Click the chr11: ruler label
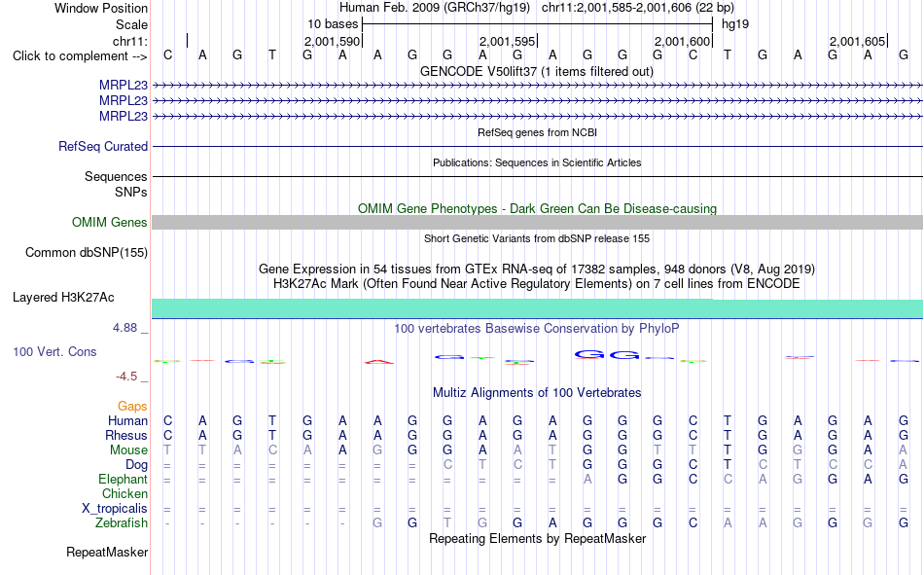Screen dimensions: 924x575 pos(130,41)
